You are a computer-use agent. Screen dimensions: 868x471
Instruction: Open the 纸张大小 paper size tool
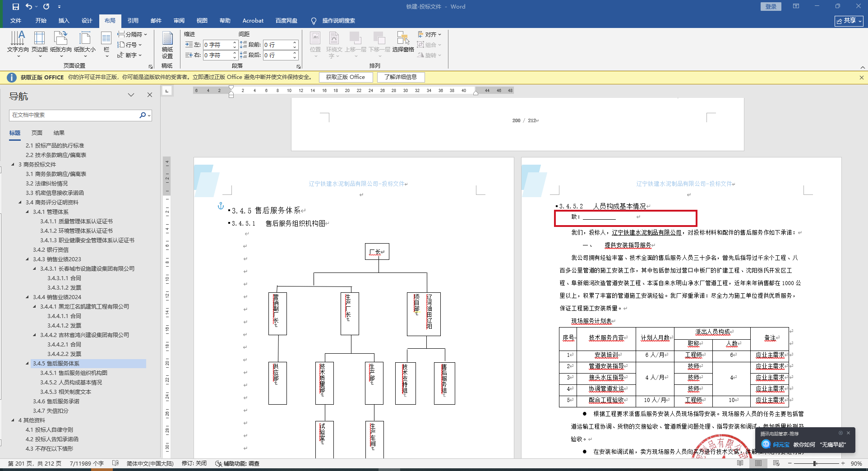[85, 44]
